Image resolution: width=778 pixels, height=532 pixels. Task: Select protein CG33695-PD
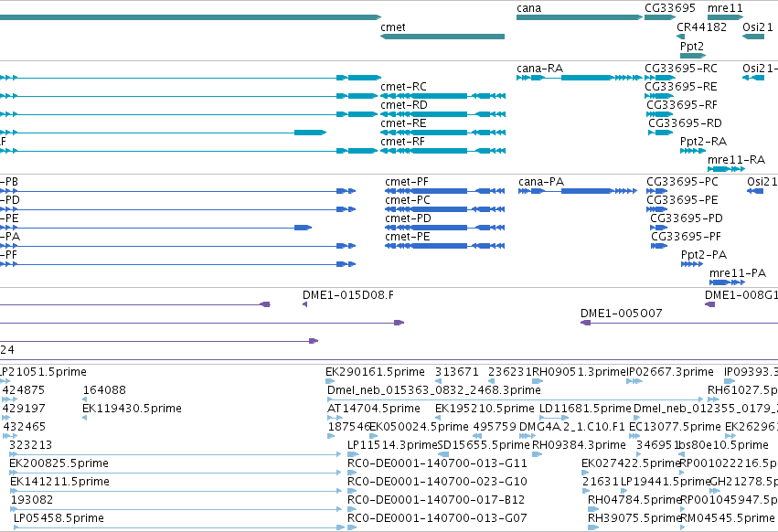(x=659, y=228)
